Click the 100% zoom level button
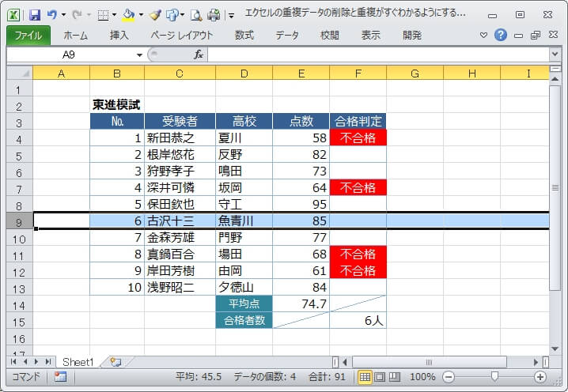The height and width of the screenshot is (392, 568). pyautogui.click(x=422, y=377)
